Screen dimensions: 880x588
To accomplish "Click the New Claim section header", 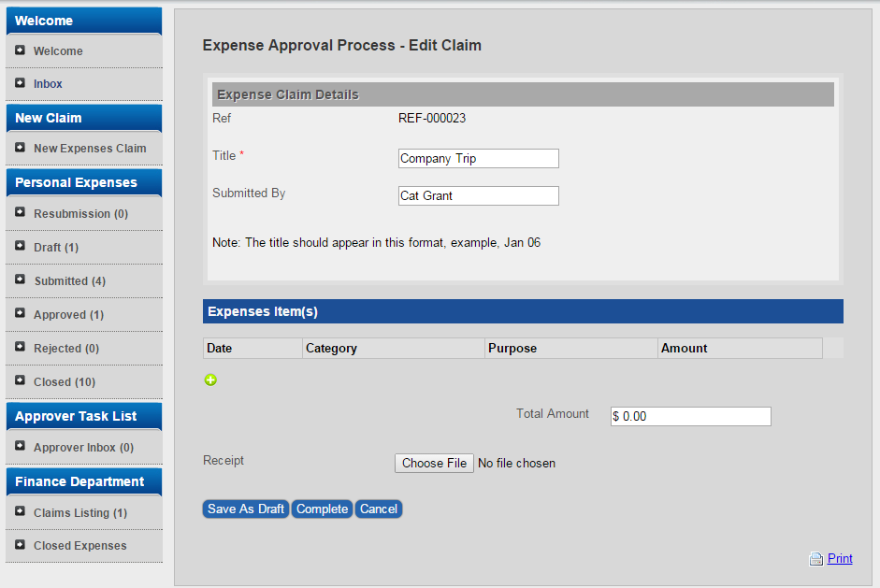I will 84,118.
